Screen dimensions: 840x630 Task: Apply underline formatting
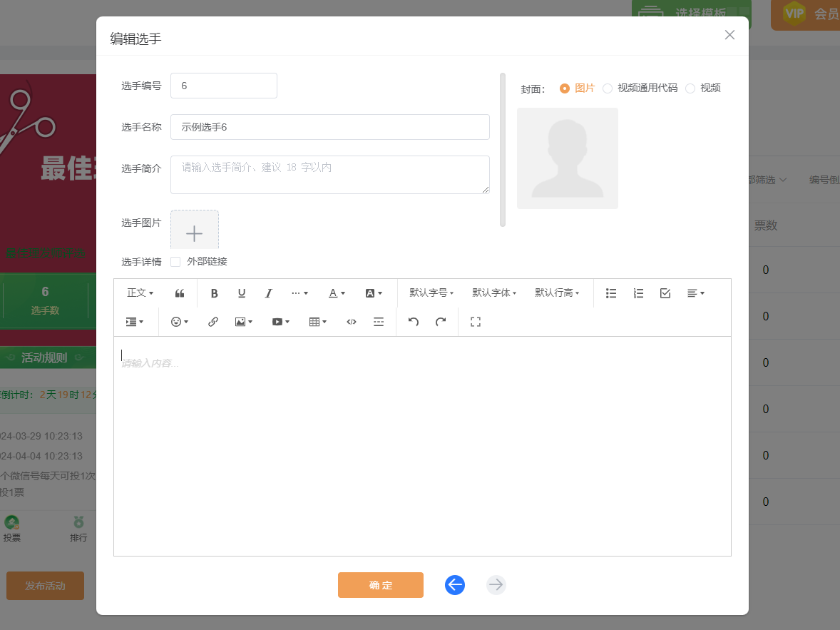click(242, 293)
